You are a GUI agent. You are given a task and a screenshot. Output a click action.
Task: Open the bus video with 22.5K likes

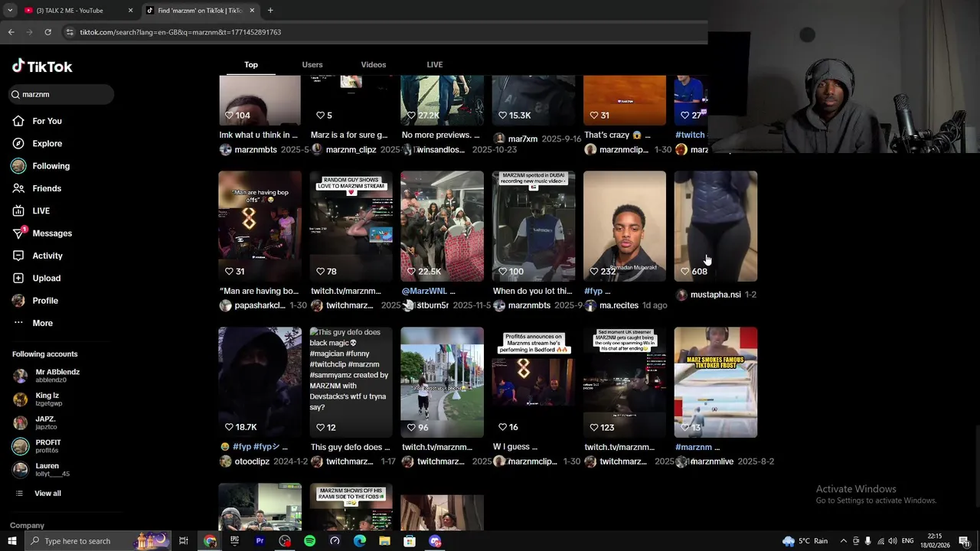[442, 226]
